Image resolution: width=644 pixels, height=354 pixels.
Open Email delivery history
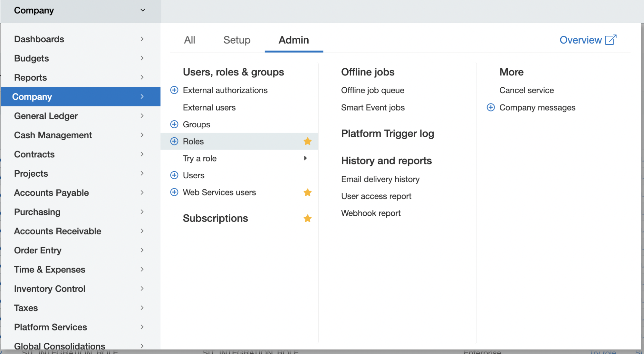(380, 179)
